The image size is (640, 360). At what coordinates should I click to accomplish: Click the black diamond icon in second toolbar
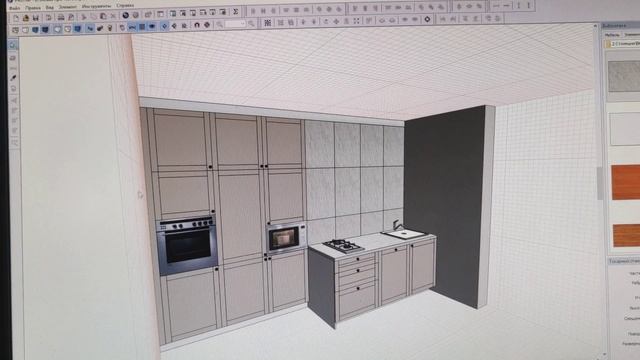coord(427,19)
